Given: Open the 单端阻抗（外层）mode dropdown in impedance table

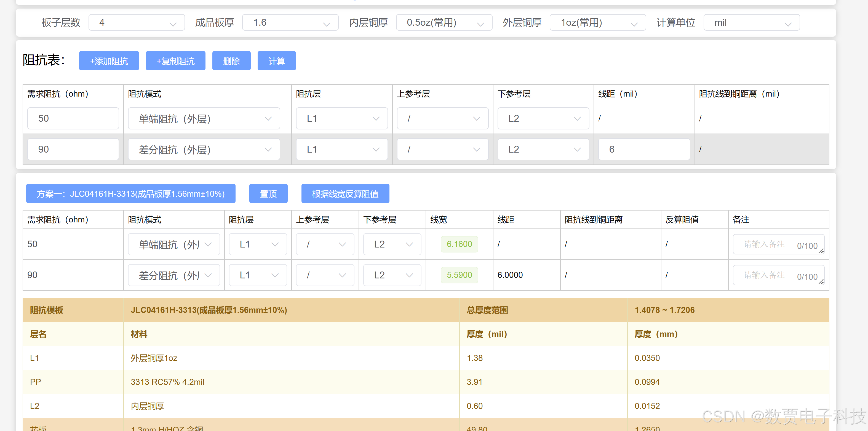Looking at the screenshot, I should pos(204,118).
